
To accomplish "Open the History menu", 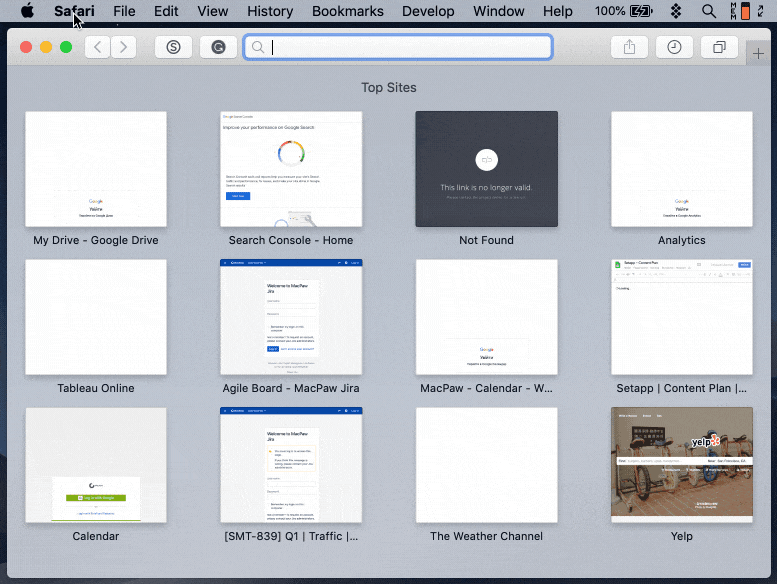I will point(270,11).
